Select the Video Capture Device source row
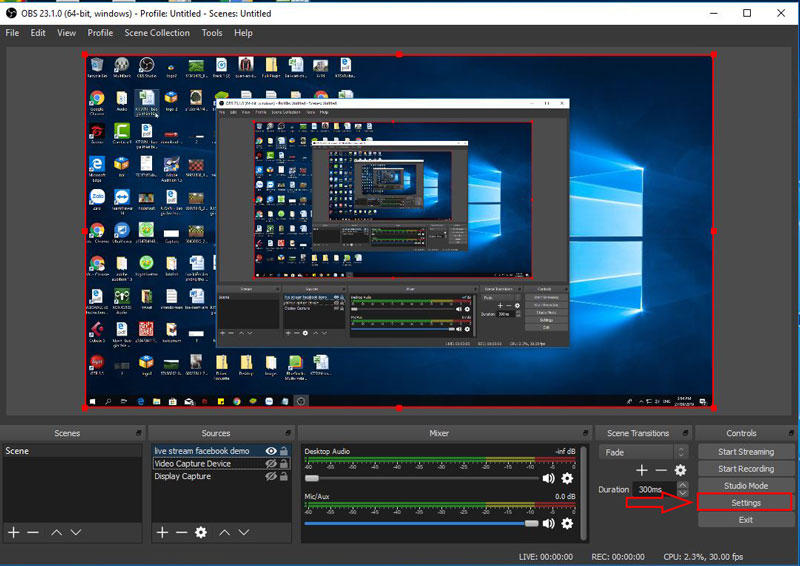Viewport: 800px width, 566px height. click(x=221, y=463)
